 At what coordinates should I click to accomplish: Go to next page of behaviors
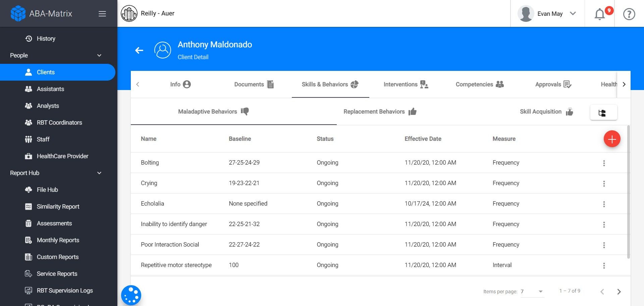(x=619, y=292)
